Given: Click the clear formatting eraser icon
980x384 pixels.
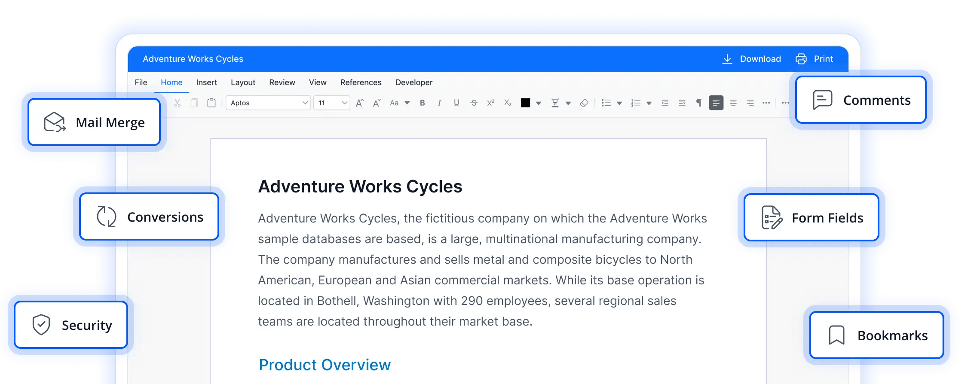Looking at the screenshot, I should (584, 103).
